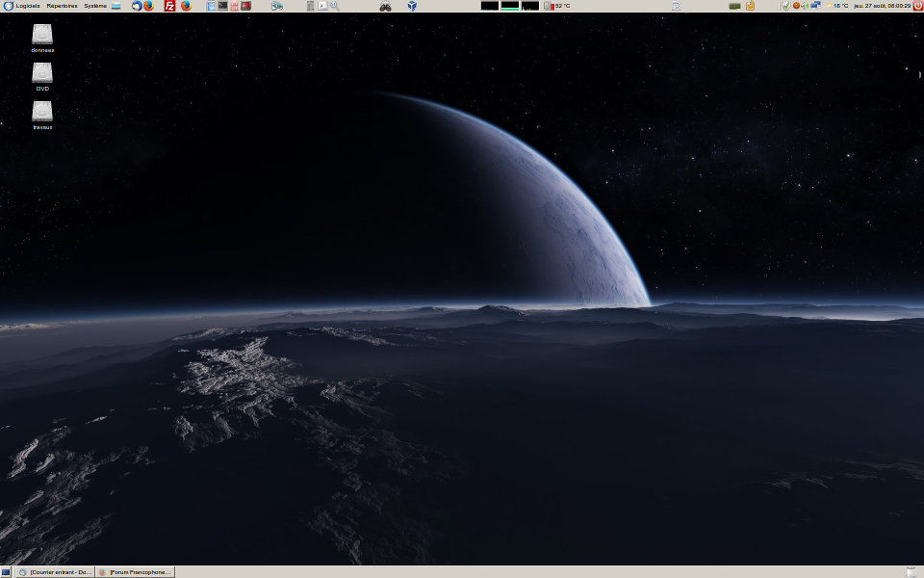
Task: Click the network connection tray icon
Action: (815, 6)
